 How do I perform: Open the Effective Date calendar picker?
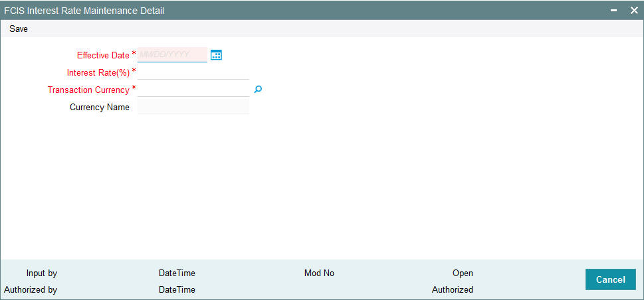tap(216, 55)
